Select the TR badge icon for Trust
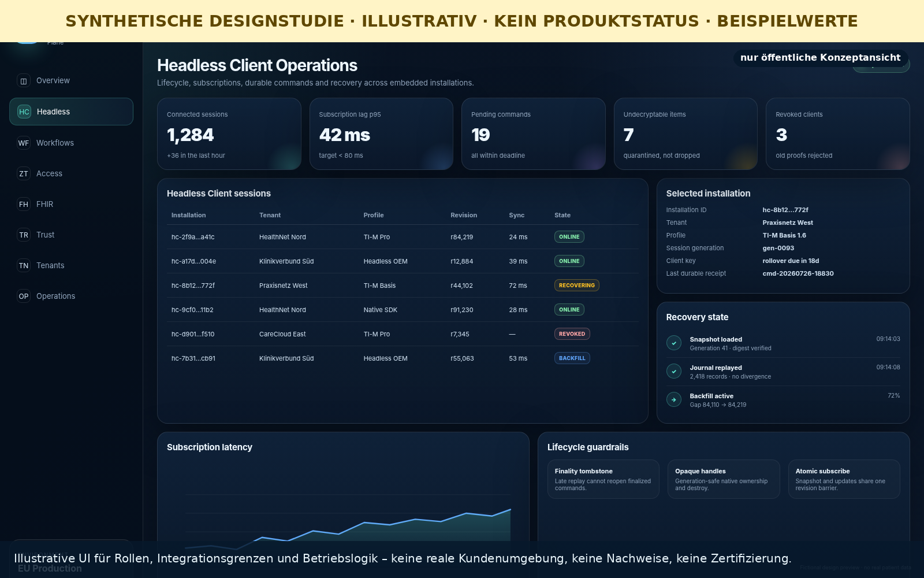 point(24,235)
